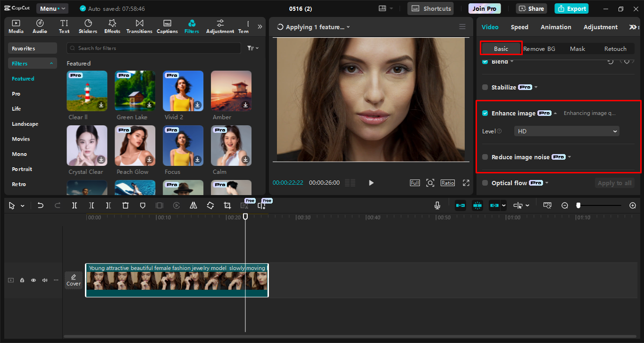Click the voiceover microphone icon
The width and height of the screenshot is (644, 343).
pos(437,205)
